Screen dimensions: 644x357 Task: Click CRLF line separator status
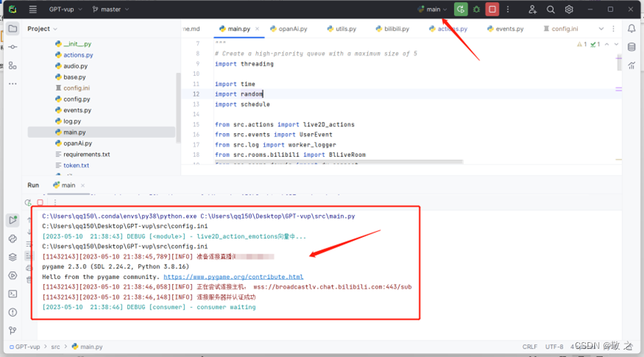[530, 347]
